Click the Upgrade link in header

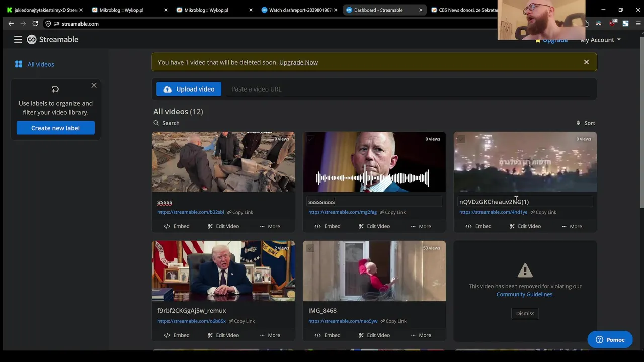click(551, 40)
